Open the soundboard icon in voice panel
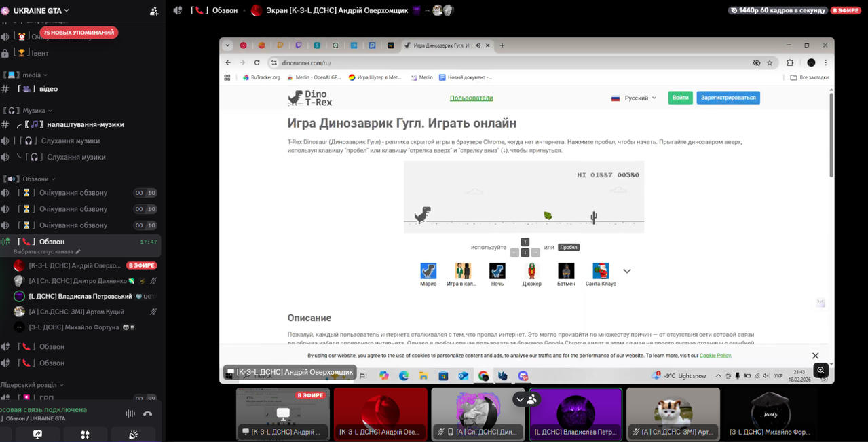The image size is (868, 442). pyautogui.click(x=133, y=435)
